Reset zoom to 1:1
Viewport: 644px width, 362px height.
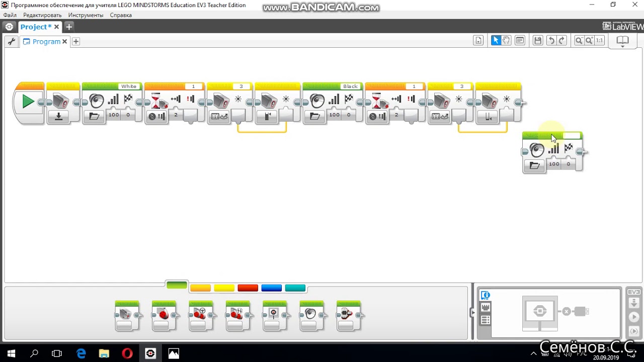point(599,41)
